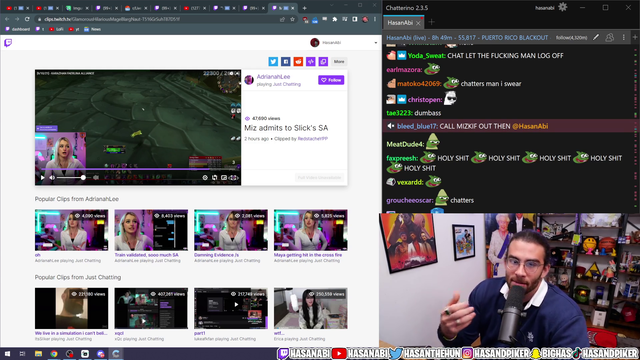Image resolution: width=640 pixels, height=360 pixels.
Task: Open Chrome extensions puzzle icon
Action: pos(335,19)
